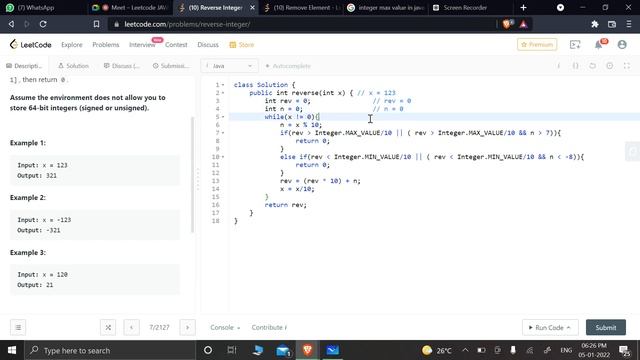Go to previous problem arrow
Screen dimensions: 640x360
(x=131, y=327)
